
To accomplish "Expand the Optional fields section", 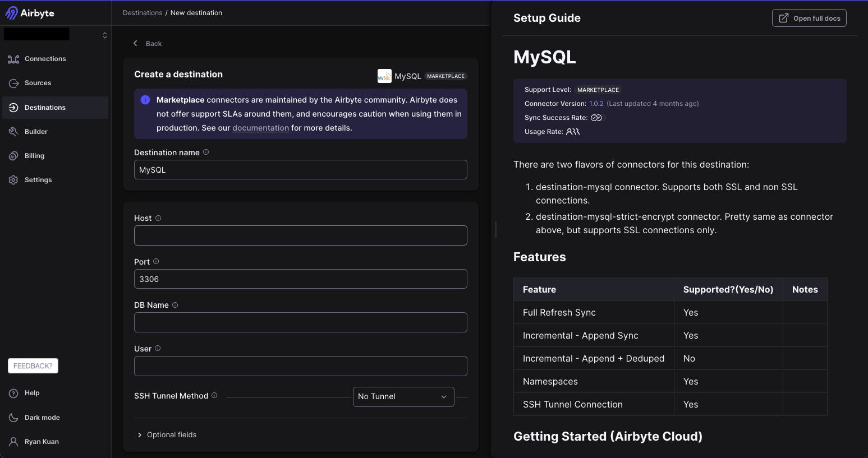I will (x=167, y=434).
